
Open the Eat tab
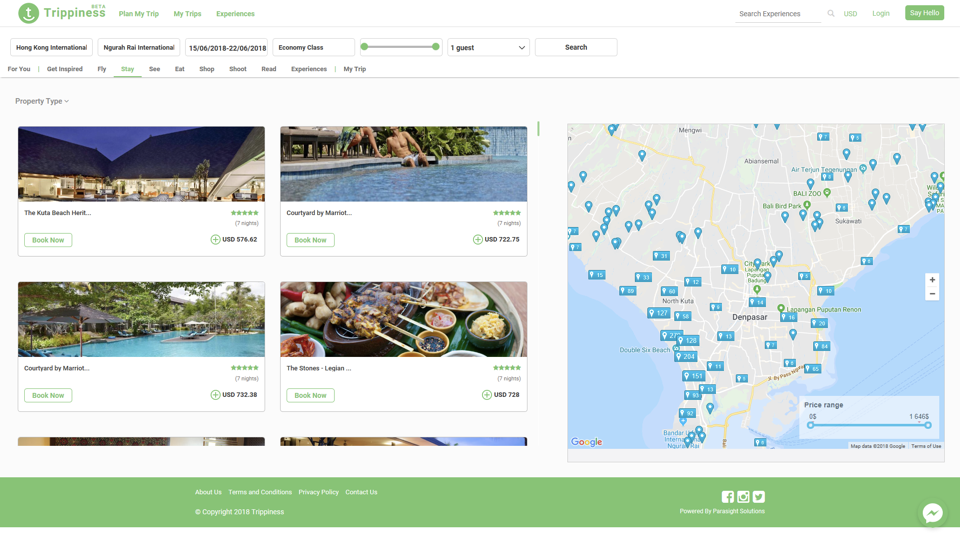pos(179,69)
